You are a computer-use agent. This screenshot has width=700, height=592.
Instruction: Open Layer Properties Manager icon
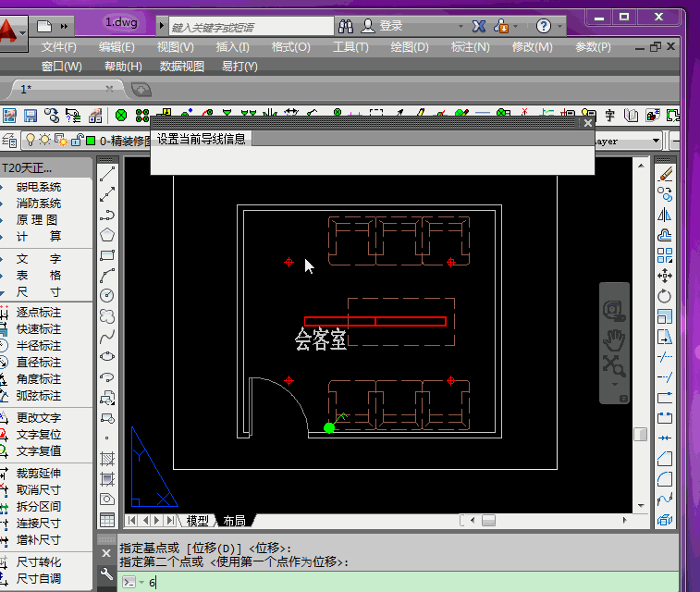coord(9,142)
